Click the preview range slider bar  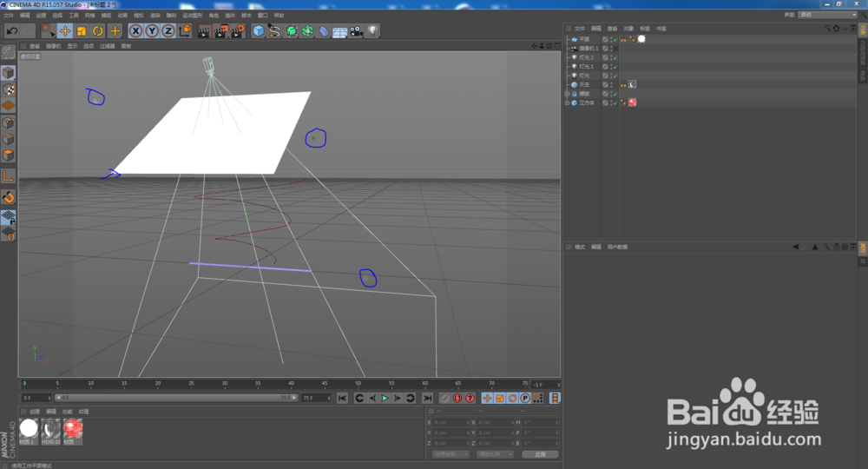point(176,398)
